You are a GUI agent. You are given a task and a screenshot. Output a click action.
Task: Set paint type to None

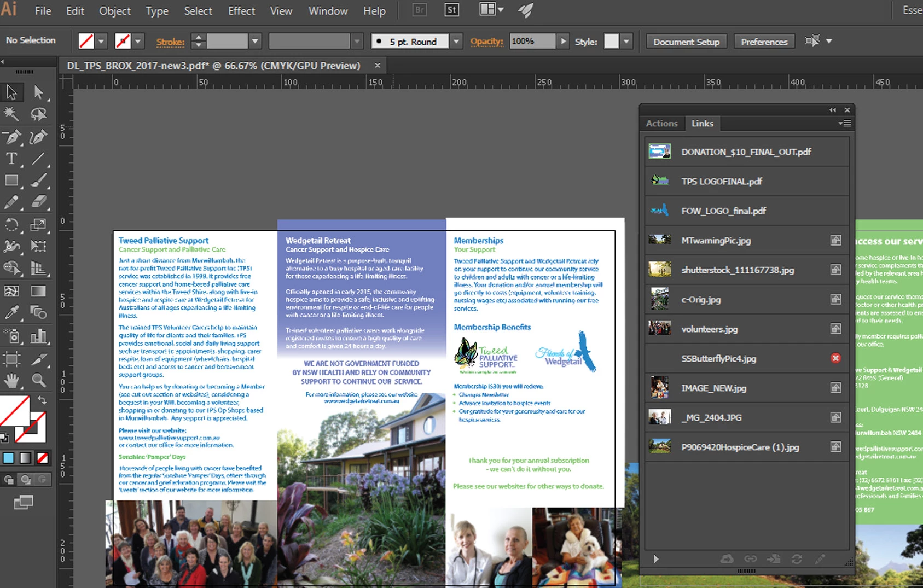[42, 458]
